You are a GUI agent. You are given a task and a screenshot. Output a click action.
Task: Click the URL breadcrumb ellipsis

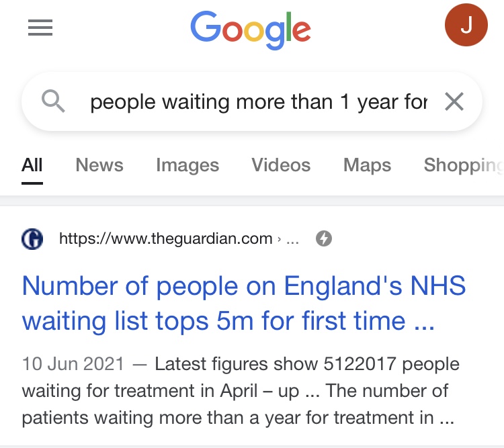pyautogui.click(x=292, y=239)
